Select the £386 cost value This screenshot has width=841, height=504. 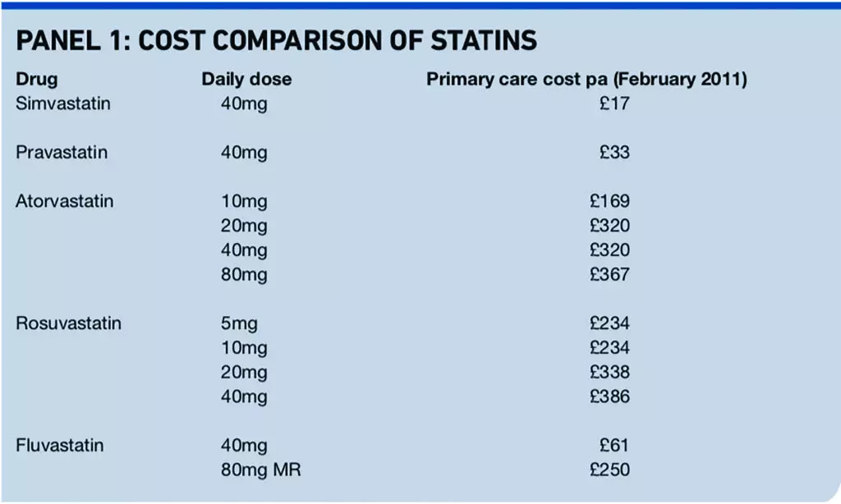(609, 396)
